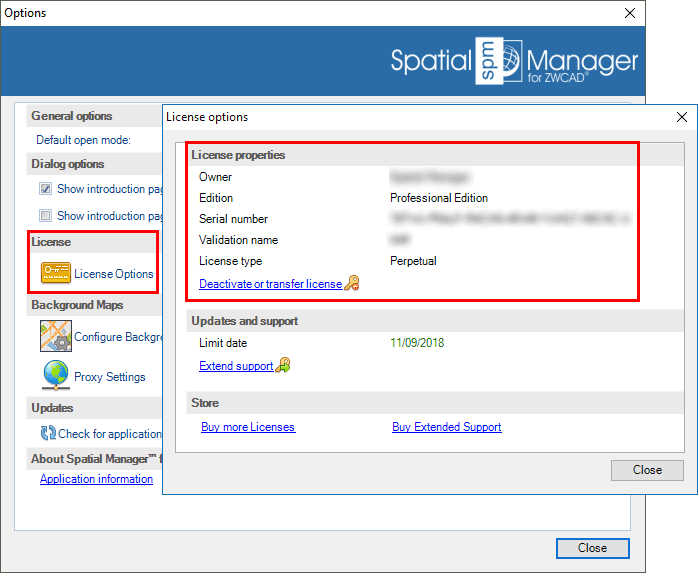Open the Configure Background Maps icon
The width and height of the screenshot is (698, 573).
point(55,336)
